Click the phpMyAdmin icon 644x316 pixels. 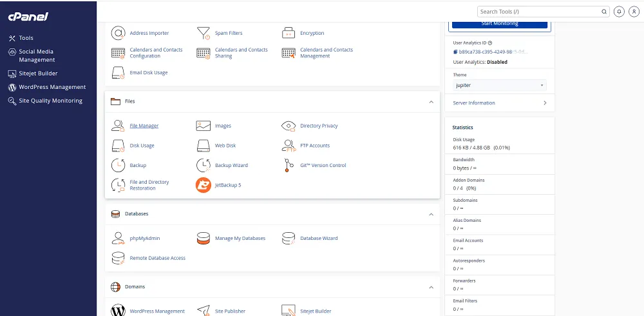pyautogui.click(x=118, y=238)
